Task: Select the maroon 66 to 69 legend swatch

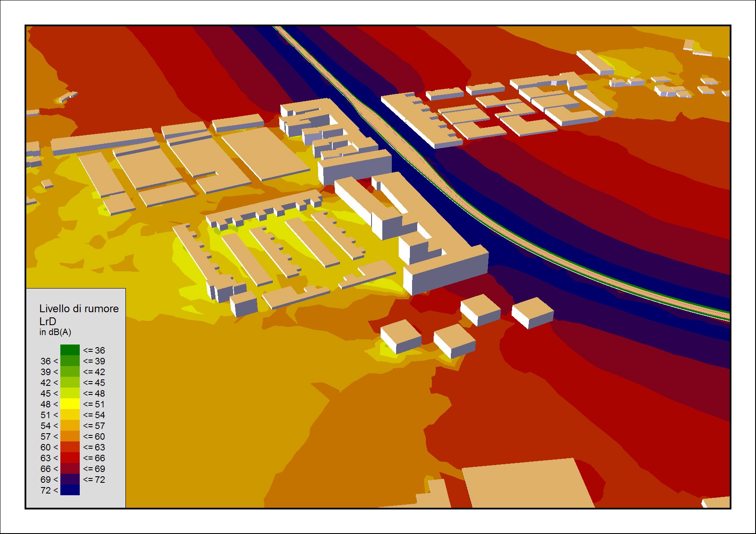Action: [x=70, y=468]
